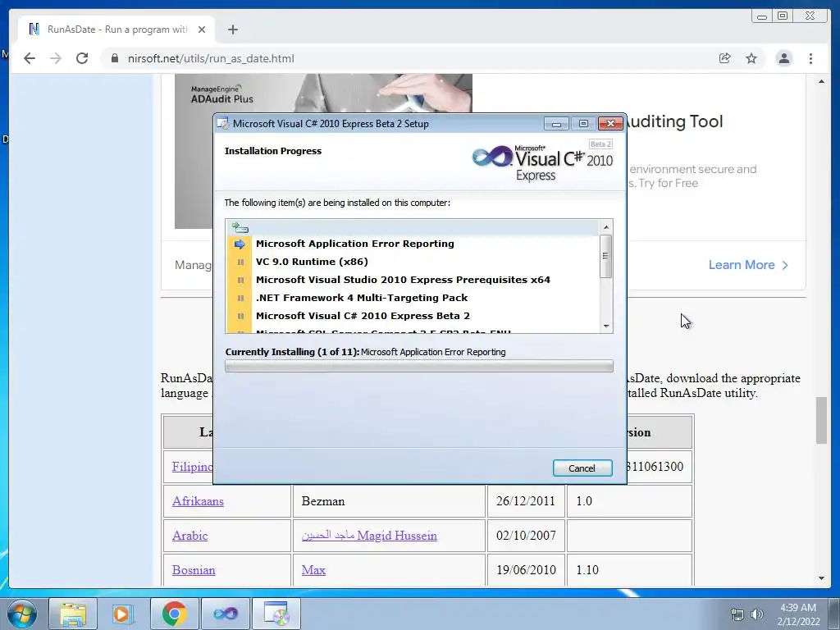The image size is (840, 630).
Task: Open the Chrome profile avatar
Action: [783, 58]
